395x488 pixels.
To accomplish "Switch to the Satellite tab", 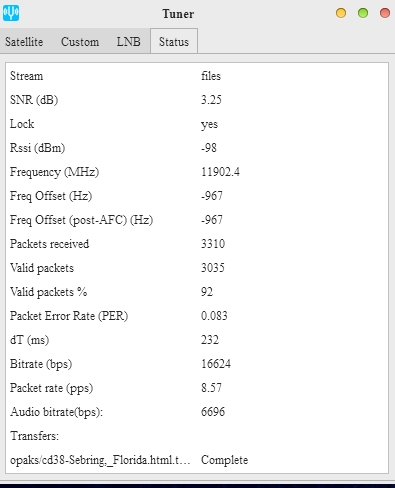I will coord(24,42).
